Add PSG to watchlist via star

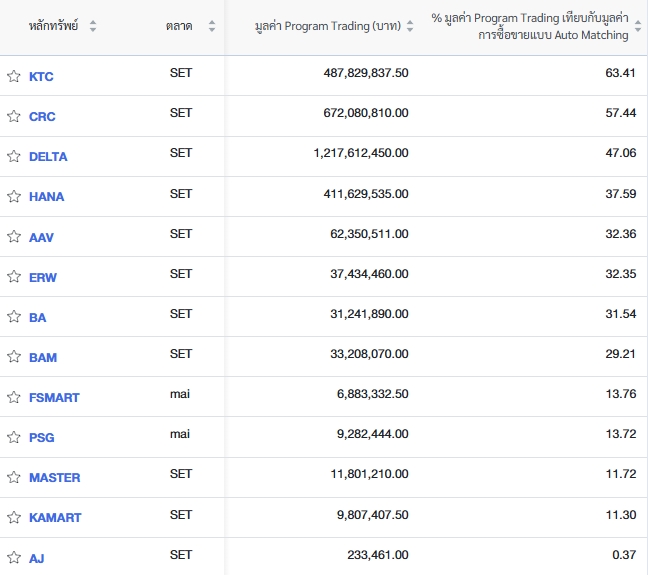point(14,437)
